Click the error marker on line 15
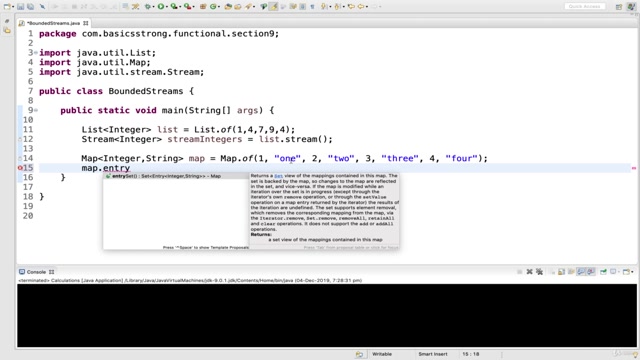The height and width of the screenshot is (360, 640). (x=20, y=168)
